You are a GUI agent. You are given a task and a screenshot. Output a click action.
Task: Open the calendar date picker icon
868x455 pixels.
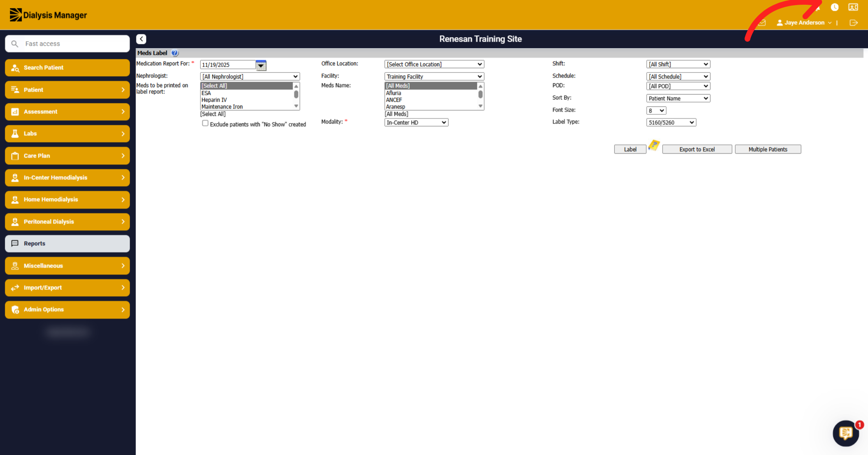click(x=261, y=65)
